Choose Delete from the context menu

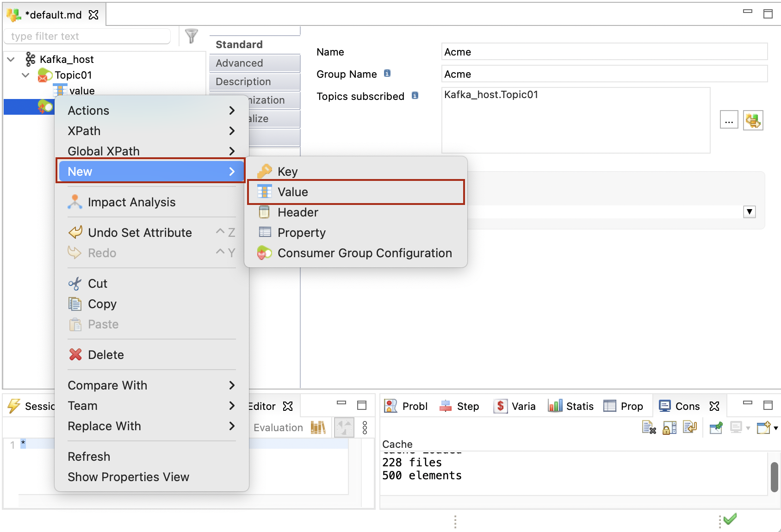[105, 355]
